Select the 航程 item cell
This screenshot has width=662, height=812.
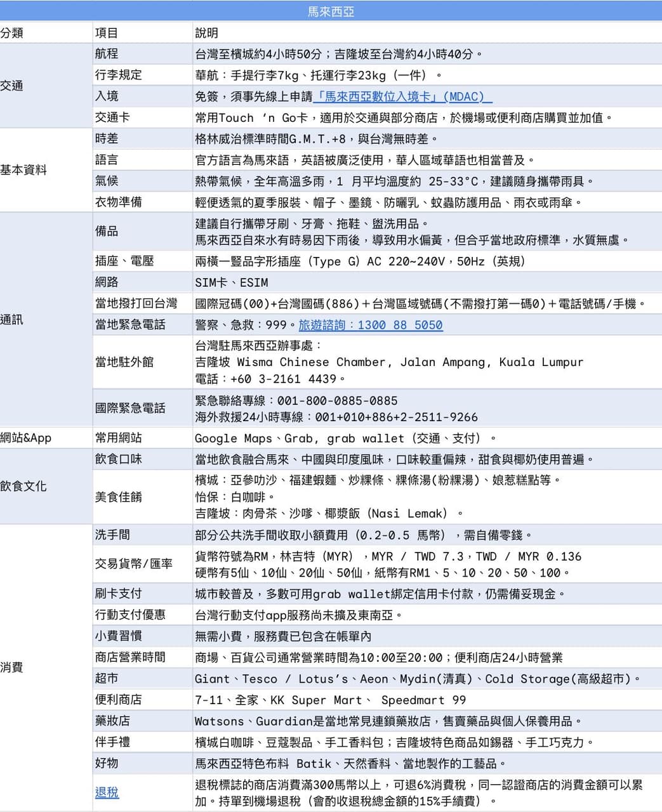click(143, 54)
